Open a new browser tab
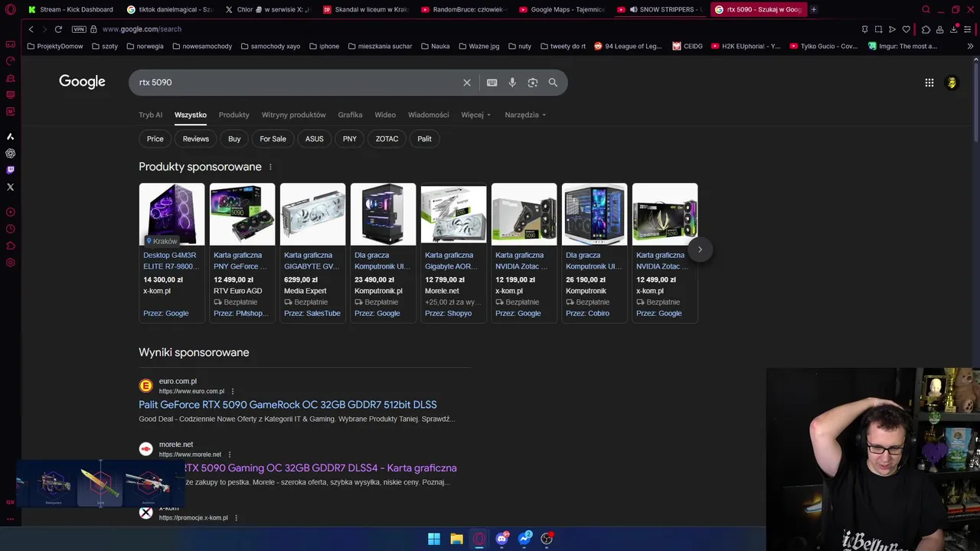Screen dimensions: 980x551 tap(813, 9)
